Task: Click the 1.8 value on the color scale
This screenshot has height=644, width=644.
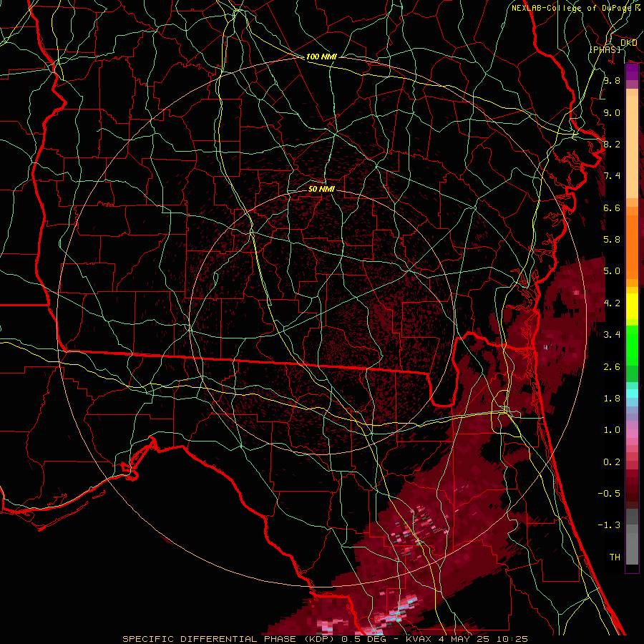Action: [612, 399]
